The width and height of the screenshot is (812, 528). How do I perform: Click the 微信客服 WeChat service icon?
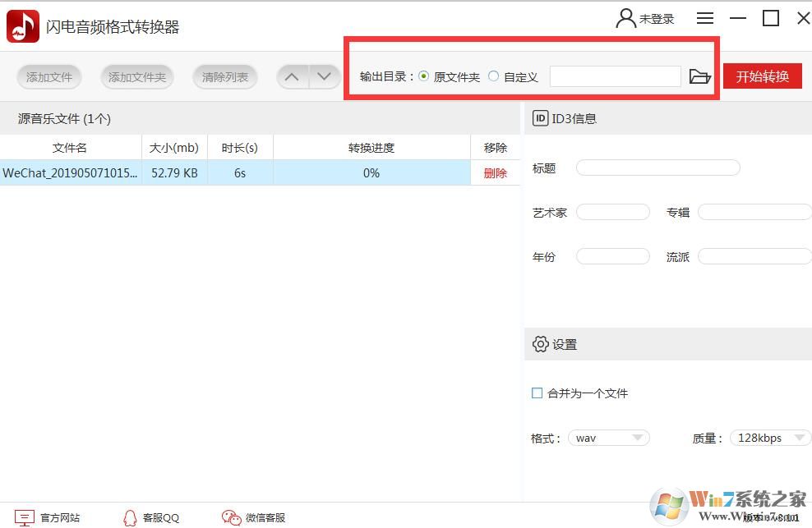pyautogui.click(x=230, y=517)
